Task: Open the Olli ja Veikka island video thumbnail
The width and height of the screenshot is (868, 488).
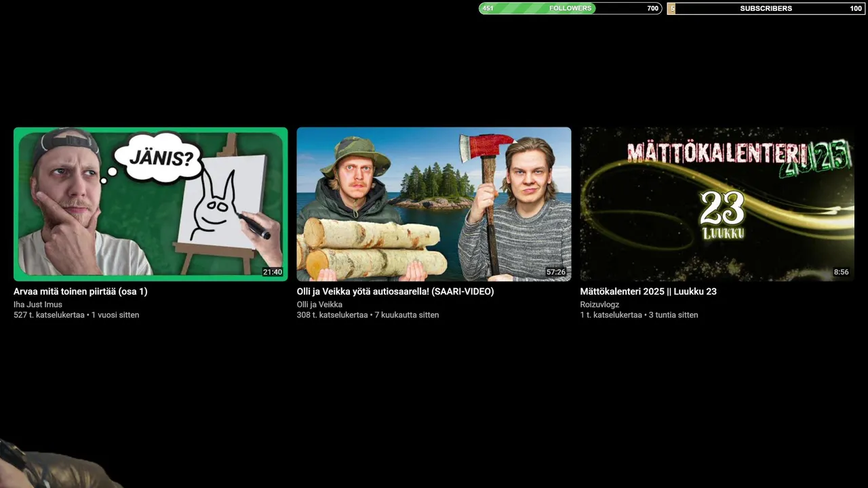Action: tap(434, 204)
